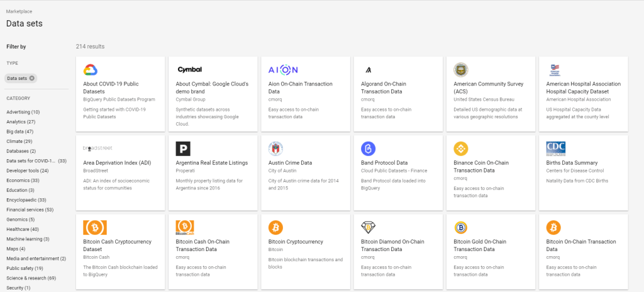Click 'BigQuery Public Datasets Program' publisher text
644x292 pixels.
coord(119,99)
